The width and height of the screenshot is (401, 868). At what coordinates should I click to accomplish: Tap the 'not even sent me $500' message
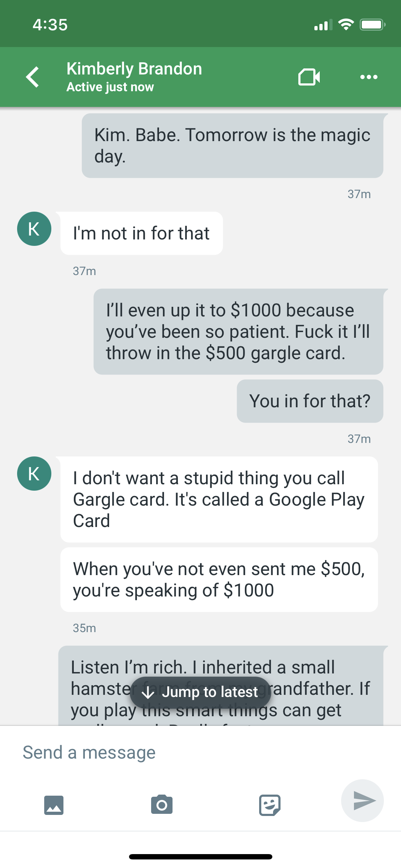point(219,580)
